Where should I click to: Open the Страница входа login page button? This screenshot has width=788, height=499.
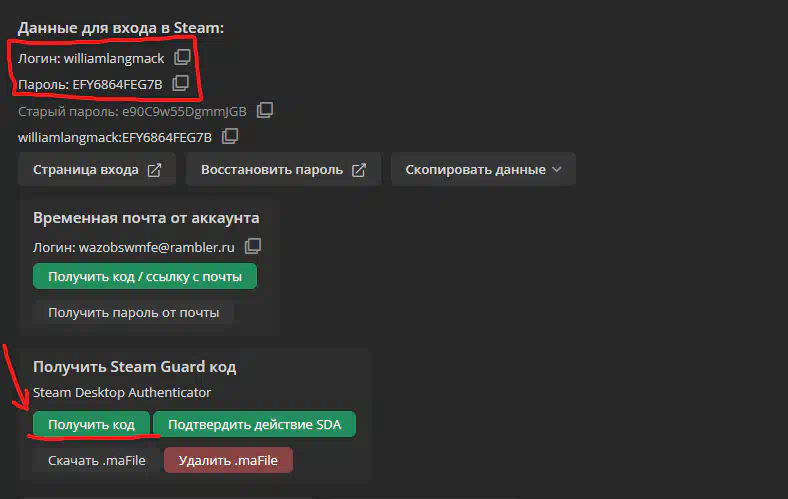coord(97,169)
